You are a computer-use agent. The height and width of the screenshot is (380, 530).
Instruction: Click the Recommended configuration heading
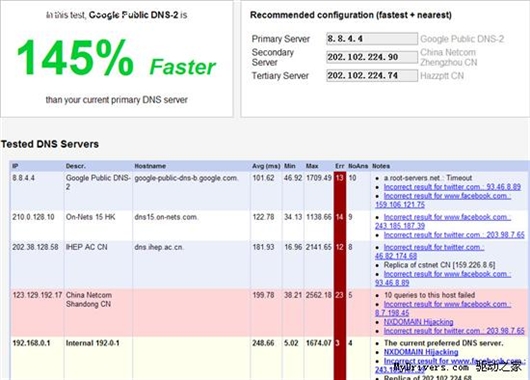coord(351,15)
